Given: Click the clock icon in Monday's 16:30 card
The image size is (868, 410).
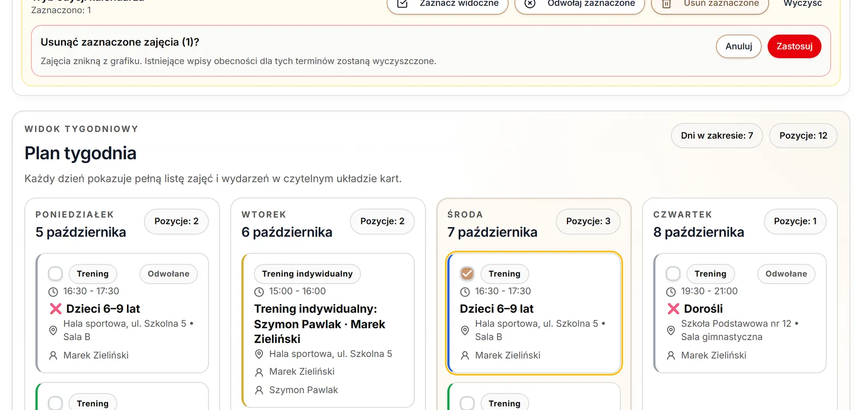Looking at the screenshot, I should pyautogui.click(x=53, y=291).
